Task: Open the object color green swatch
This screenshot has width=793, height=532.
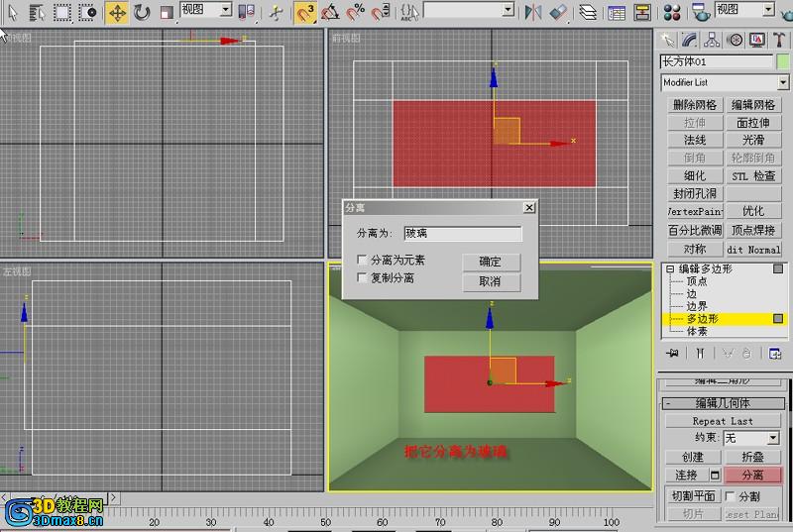Action: point(783,61)
